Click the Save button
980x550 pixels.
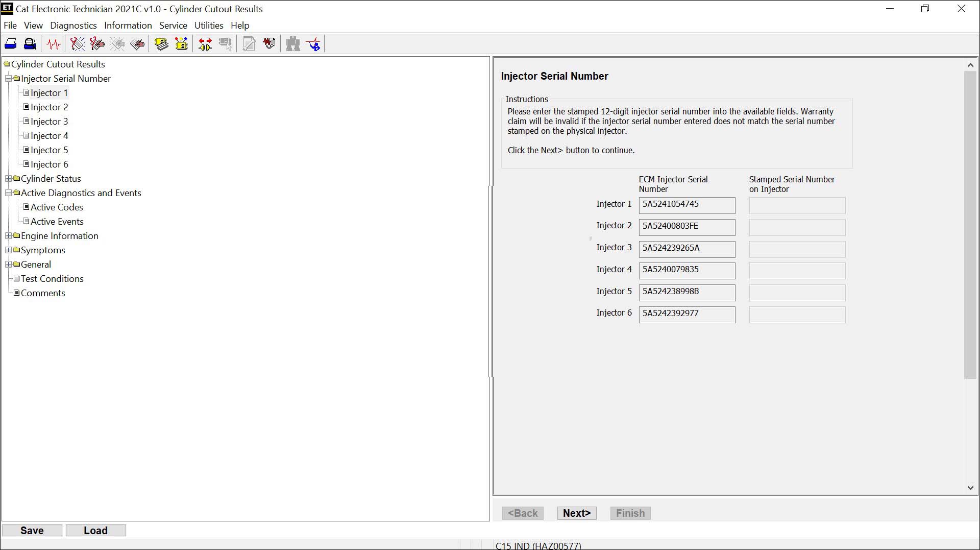[32, 530]
